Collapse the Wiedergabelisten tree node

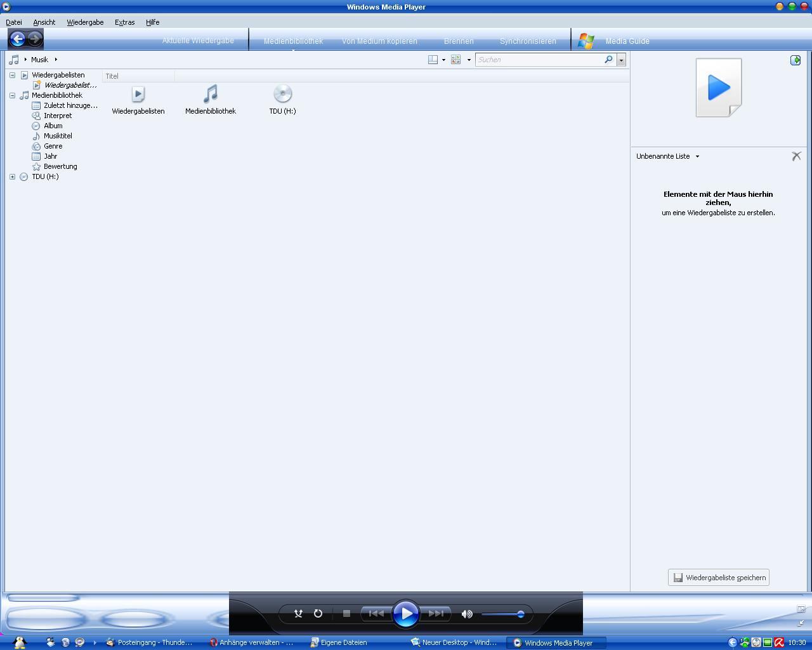click(12, 75)
